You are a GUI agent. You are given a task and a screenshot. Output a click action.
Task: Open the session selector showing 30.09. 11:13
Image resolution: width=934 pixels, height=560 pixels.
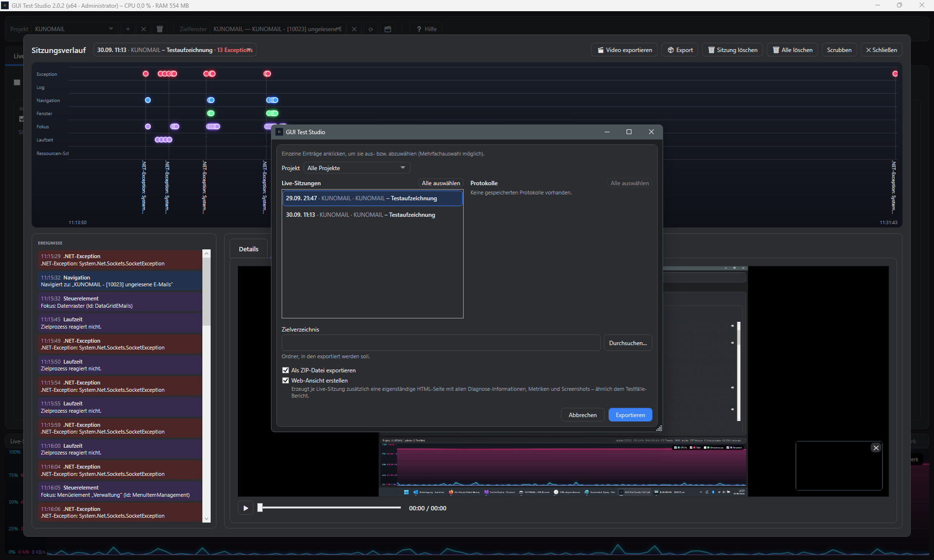click(x=175, y=50)
